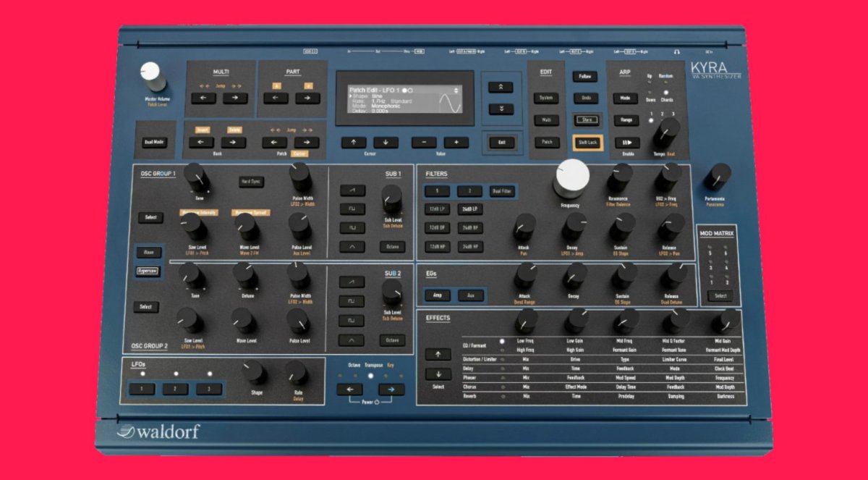Click the double chevron down button beside display
This screenshot has width=868, height=480.
click(x=501, y=109)
